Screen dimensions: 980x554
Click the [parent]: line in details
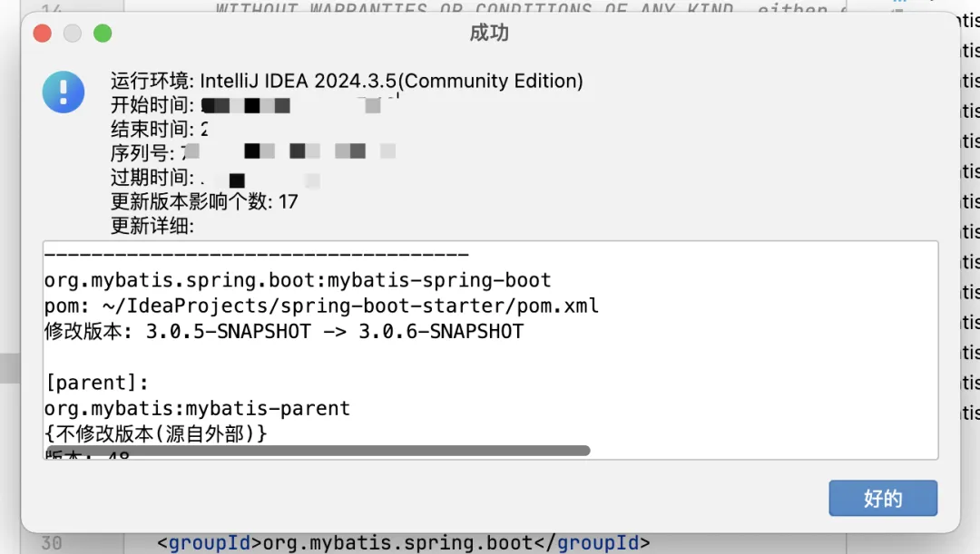coord(97,383)
